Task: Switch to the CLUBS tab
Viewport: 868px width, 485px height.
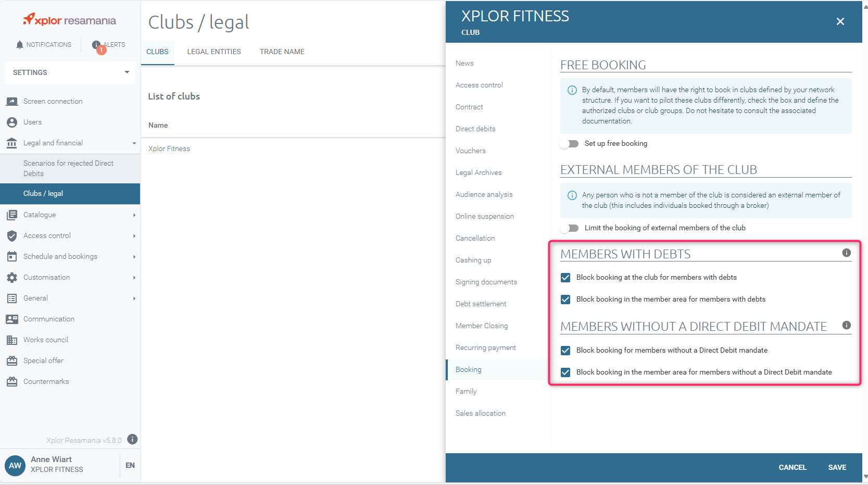Action: [157, 52]
